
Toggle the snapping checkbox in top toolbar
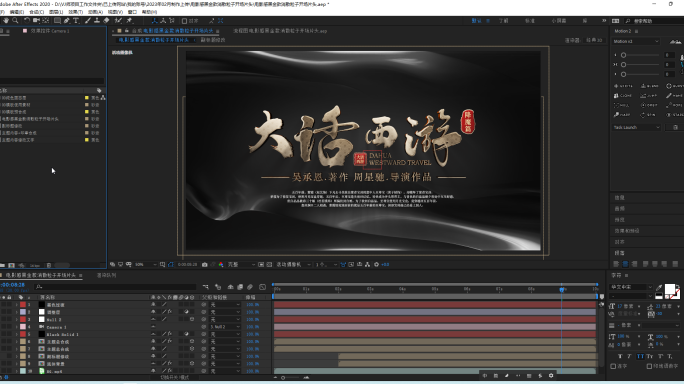(184, 21)
